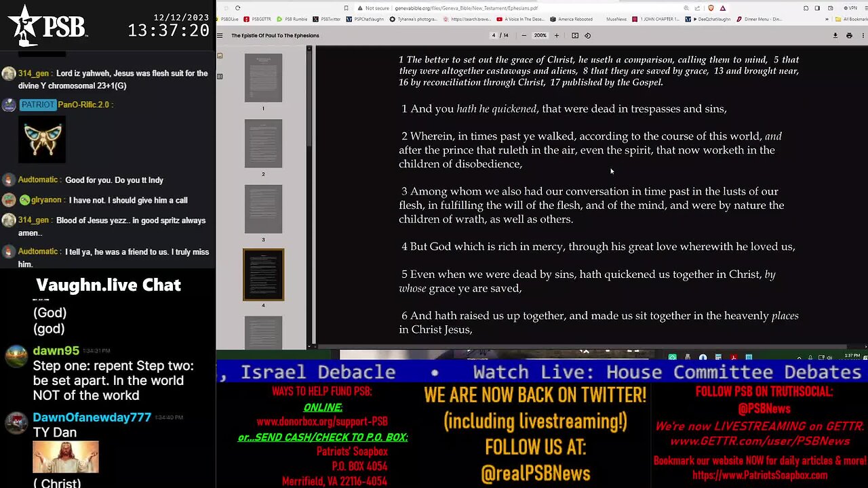Print the PDF using the printer icon

tap(849, 35)
